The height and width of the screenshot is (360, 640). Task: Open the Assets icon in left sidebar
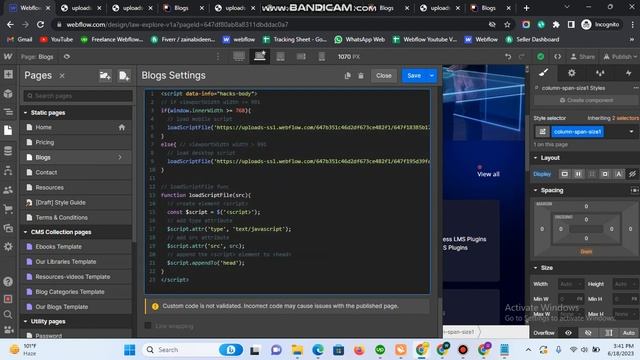pos(8,228)
